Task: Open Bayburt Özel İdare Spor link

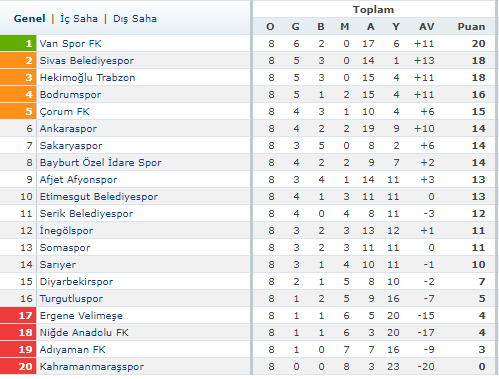Action: point(100,162)
